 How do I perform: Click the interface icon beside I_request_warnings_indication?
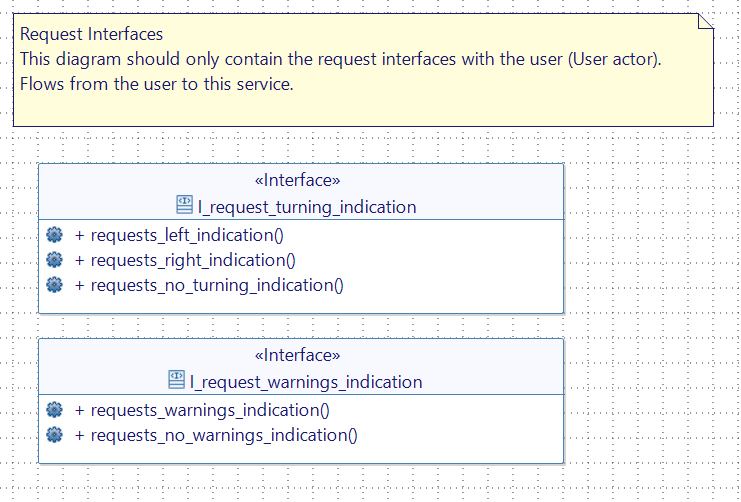click(x=176, y=380)
